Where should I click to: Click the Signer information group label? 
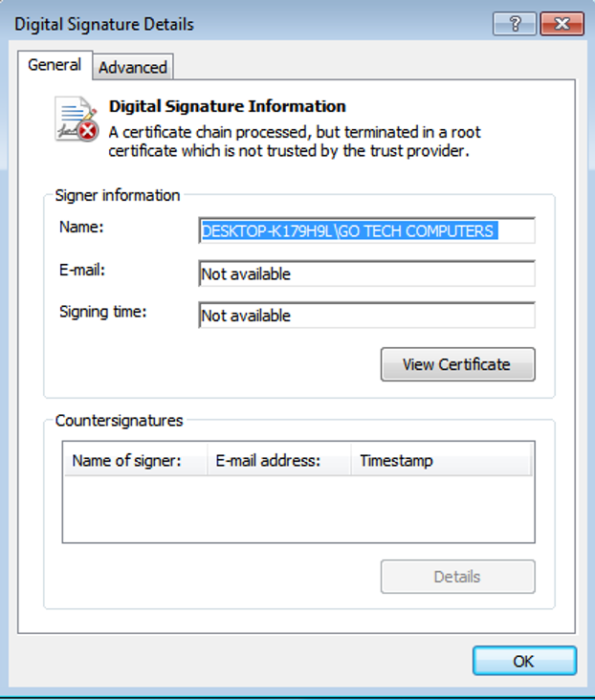pyautogui.click(x=118, y=195)
